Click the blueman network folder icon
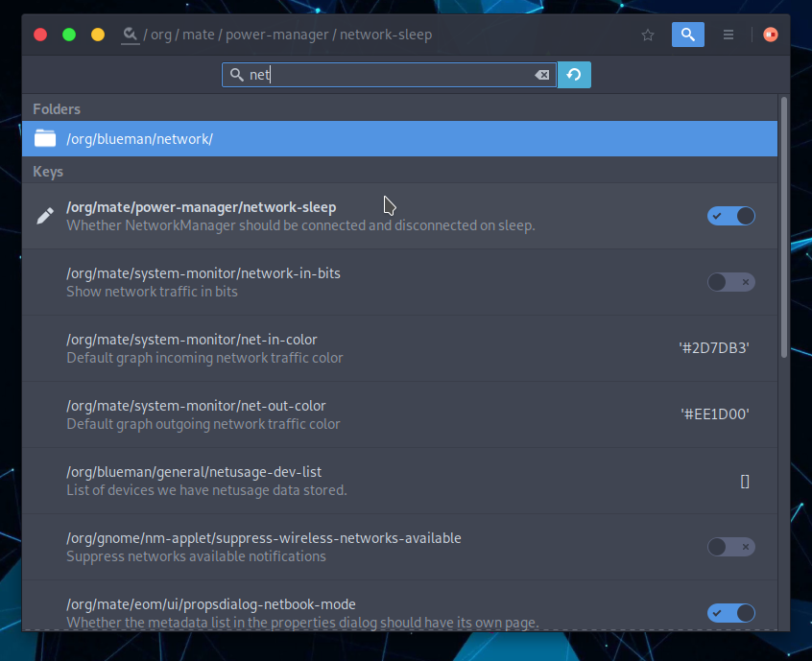The width and height of the screenshot is (812, 661). coord(45,138)
